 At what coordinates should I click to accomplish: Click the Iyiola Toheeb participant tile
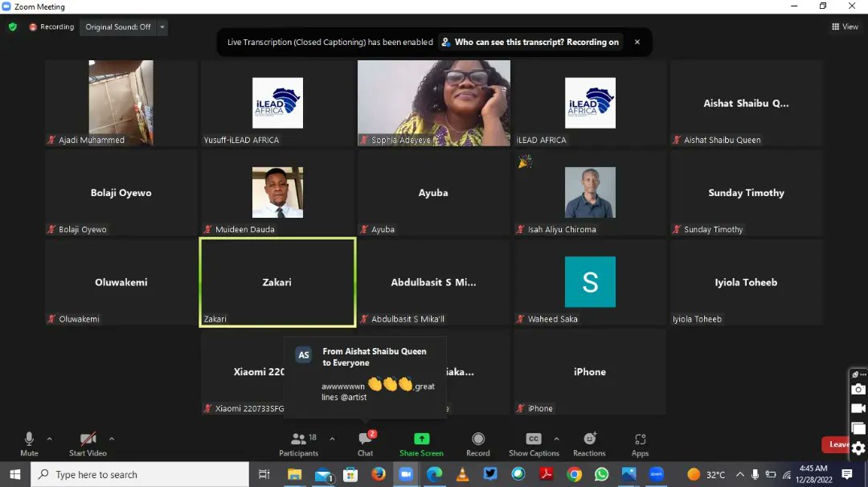click(746, 282)
